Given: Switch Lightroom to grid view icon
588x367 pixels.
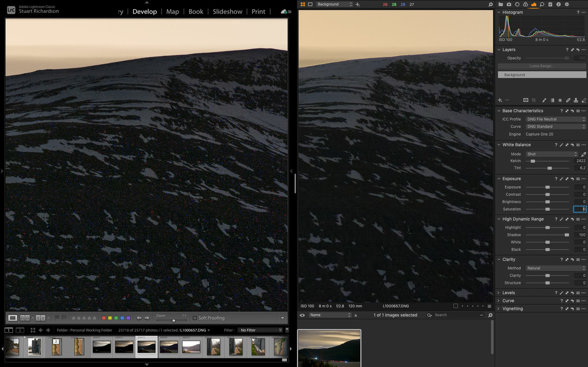Looking at the screenshot, I should pyautogui.click(x=32, y=330).
